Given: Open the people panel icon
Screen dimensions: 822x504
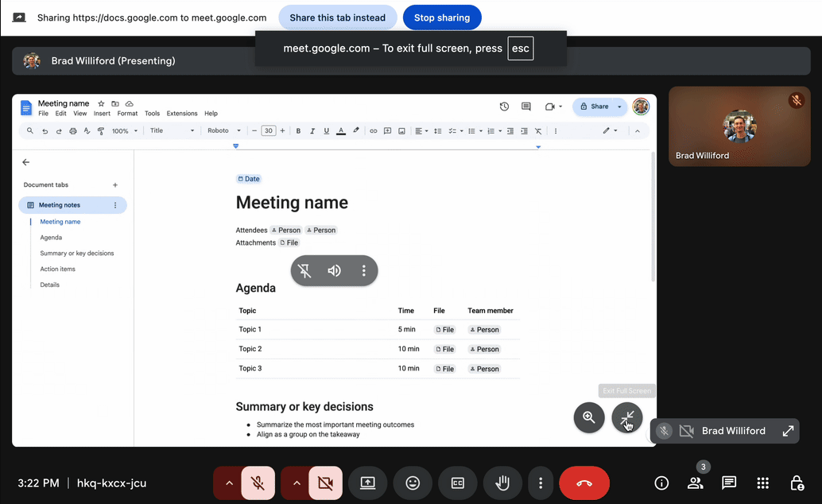Looking at the screenshot, I should 695,483.
